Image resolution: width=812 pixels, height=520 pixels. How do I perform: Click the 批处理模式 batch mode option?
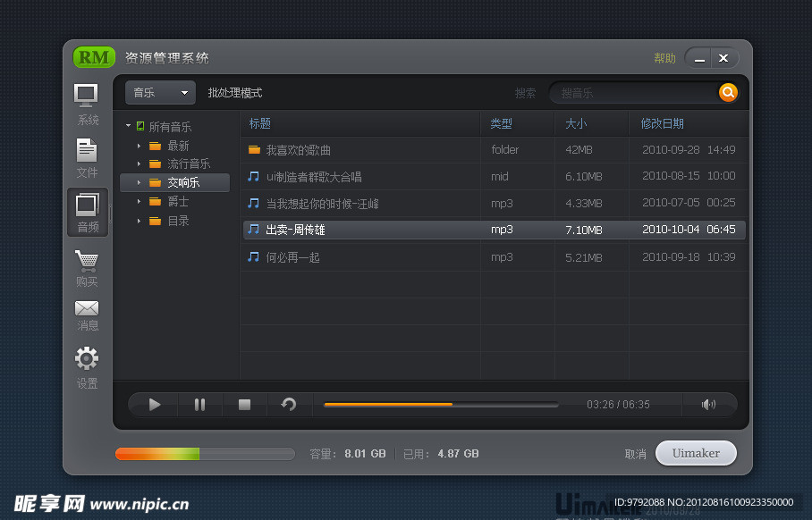coord(235,93)
